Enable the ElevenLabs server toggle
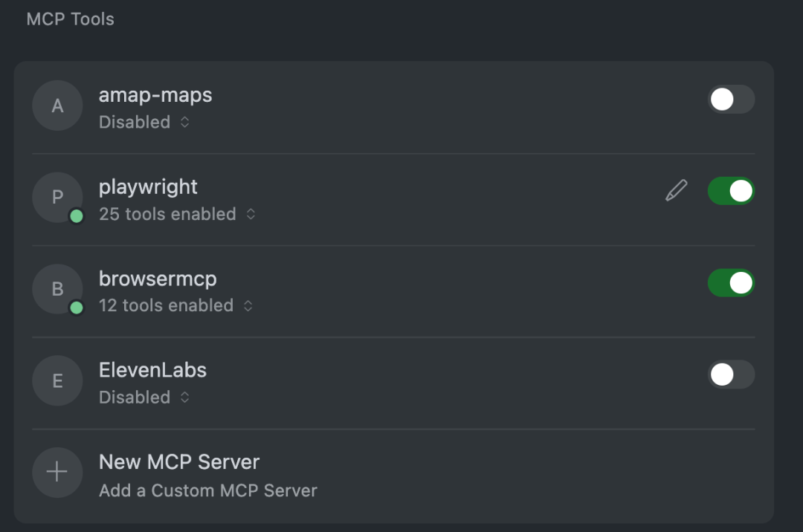803x532 pixels. tap(731, 374)
